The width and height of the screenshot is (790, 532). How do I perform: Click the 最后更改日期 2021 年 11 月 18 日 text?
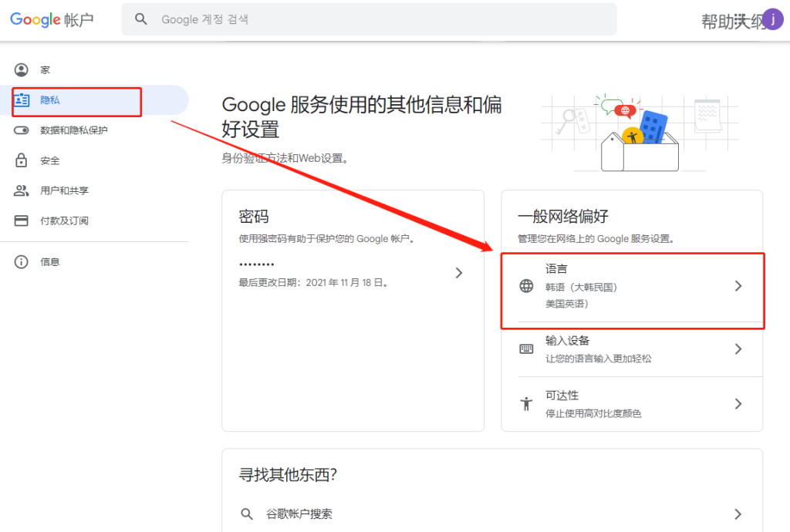(313, 283)
